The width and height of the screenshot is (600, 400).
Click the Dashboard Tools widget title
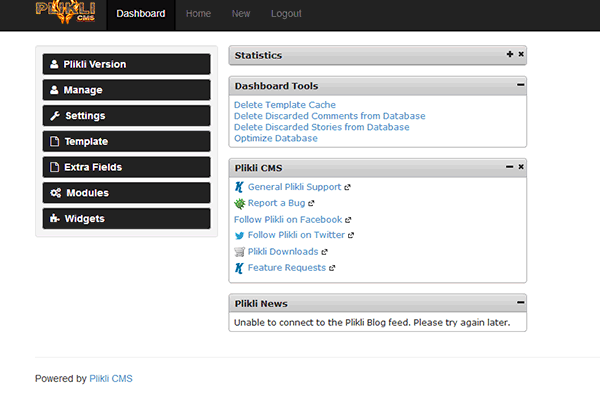tap(276, 86)
